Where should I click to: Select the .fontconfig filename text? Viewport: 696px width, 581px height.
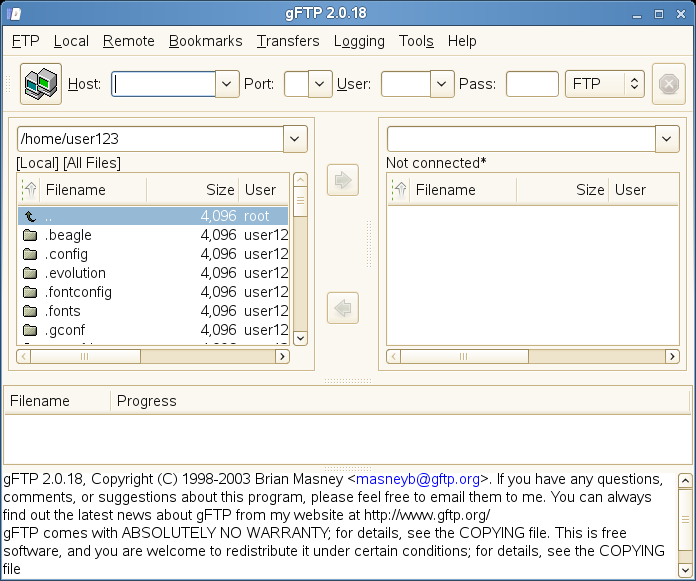pos(78,292)
